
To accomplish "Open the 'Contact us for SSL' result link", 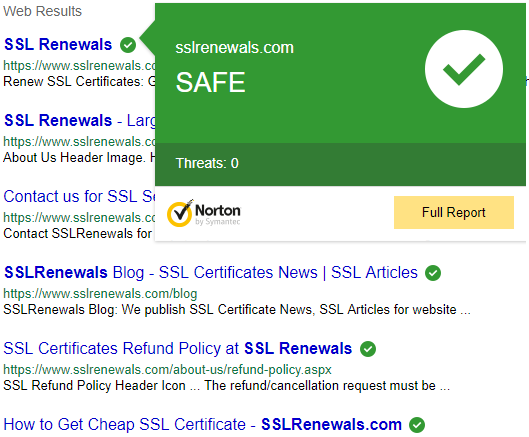I will 79,196.
